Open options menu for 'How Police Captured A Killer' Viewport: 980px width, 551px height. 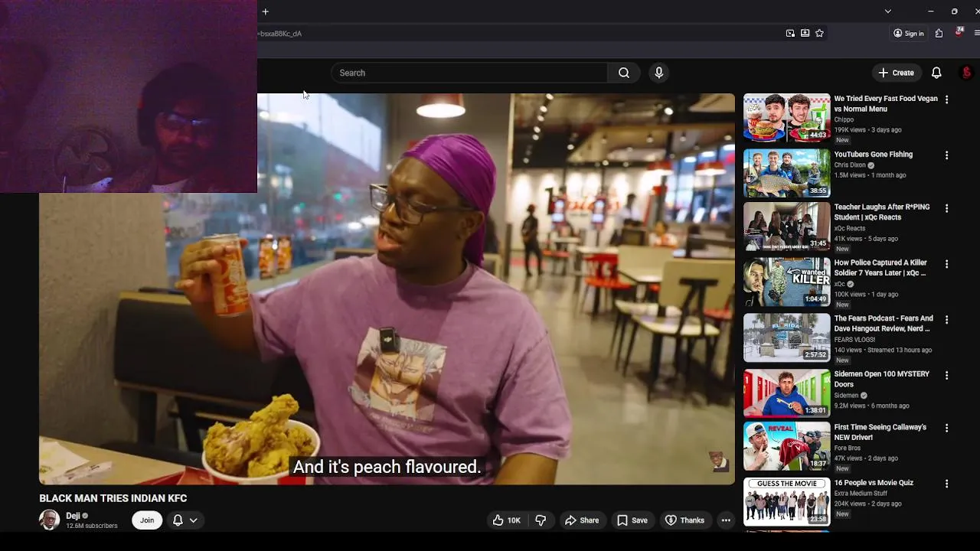click(946, 264)
